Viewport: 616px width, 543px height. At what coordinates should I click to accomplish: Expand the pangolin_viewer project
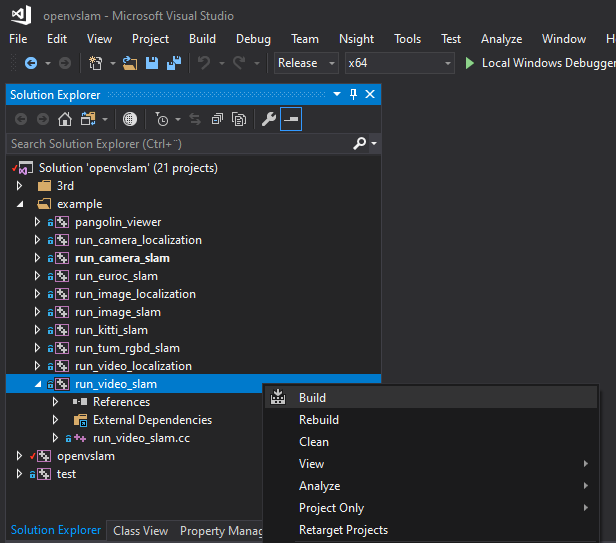point(37,222)
